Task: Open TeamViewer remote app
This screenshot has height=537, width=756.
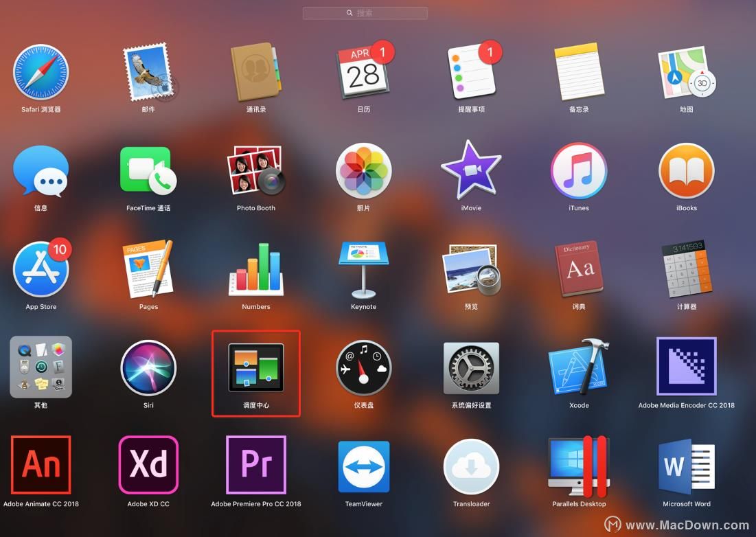Action: tap(363, 466)
